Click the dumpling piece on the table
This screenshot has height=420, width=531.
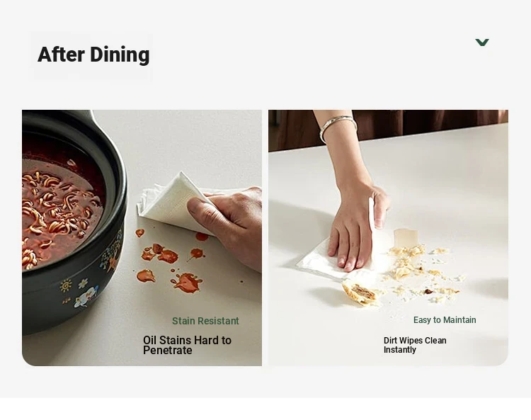359,293
